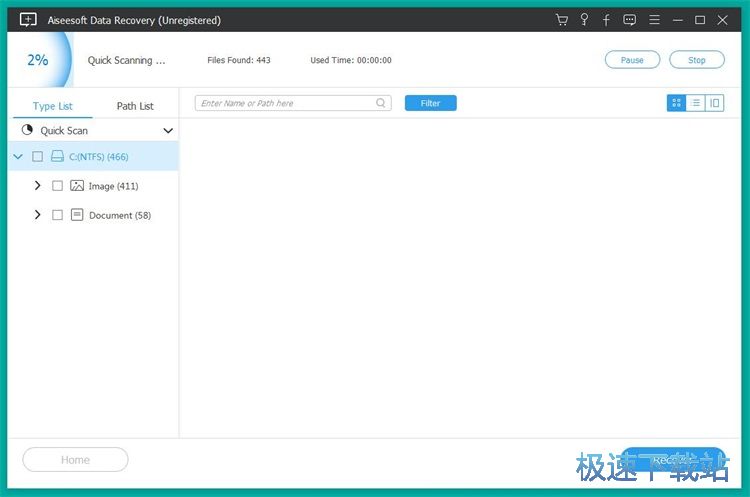Click the register key icon
Viewport: 750px width, 497px height.
(x=584, y=20)
